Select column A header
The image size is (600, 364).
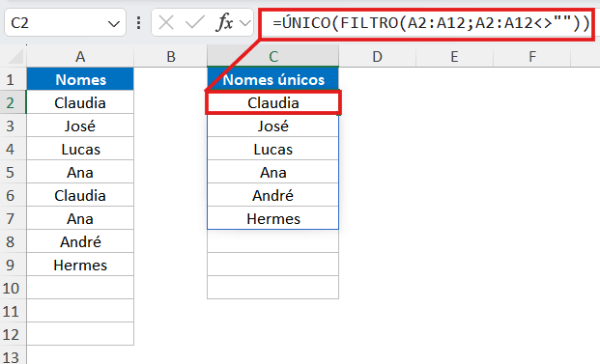pos(80,57)
